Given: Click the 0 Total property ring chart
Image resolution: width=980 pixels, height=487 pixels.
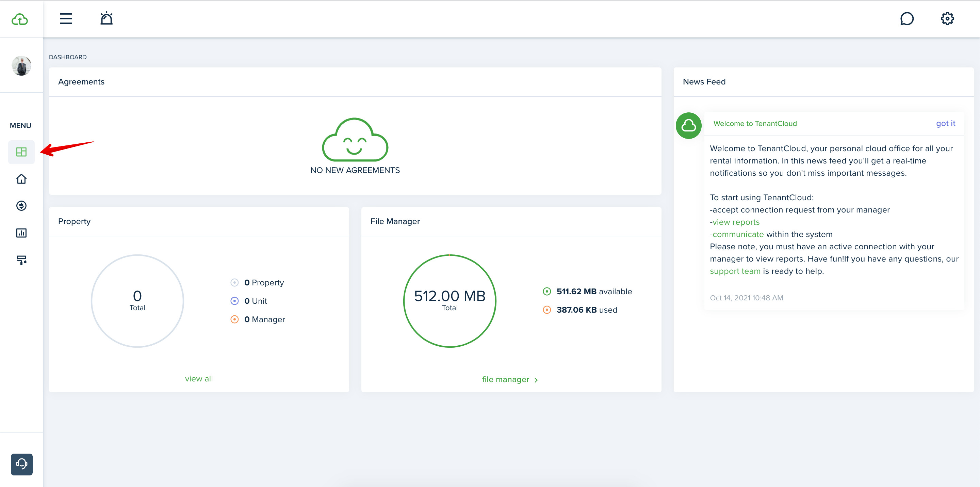Looking at the screenshot, I should [137, 301].
